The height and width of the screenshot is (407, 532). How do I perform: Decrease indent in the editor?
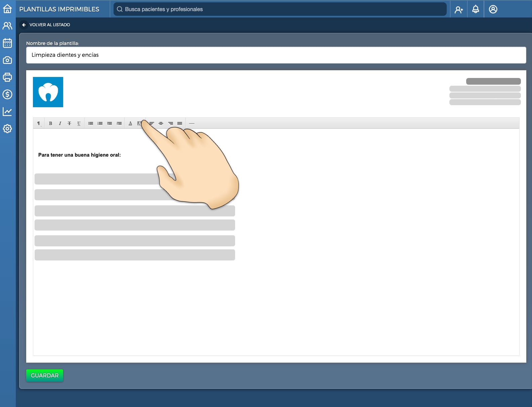point(109,123)
